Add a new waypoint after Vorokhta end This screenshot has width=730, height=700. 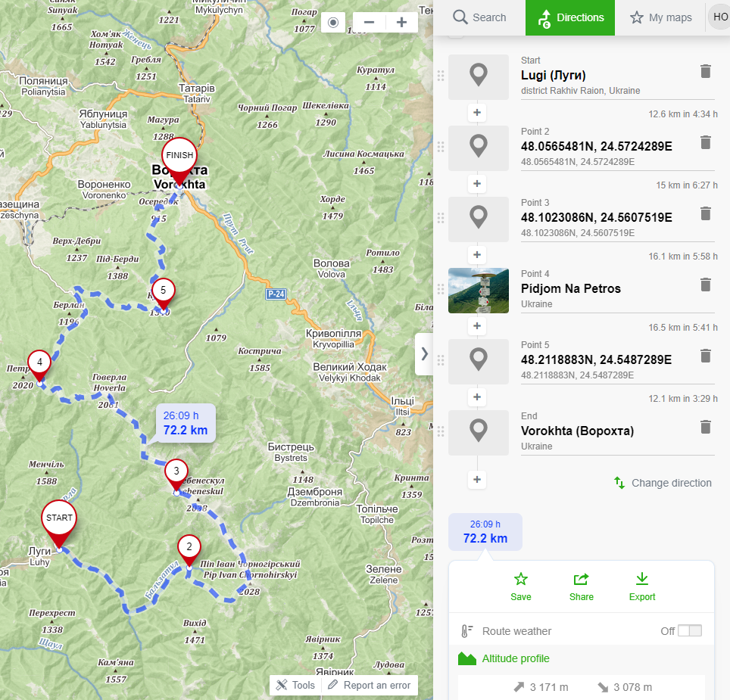(477, 480)
